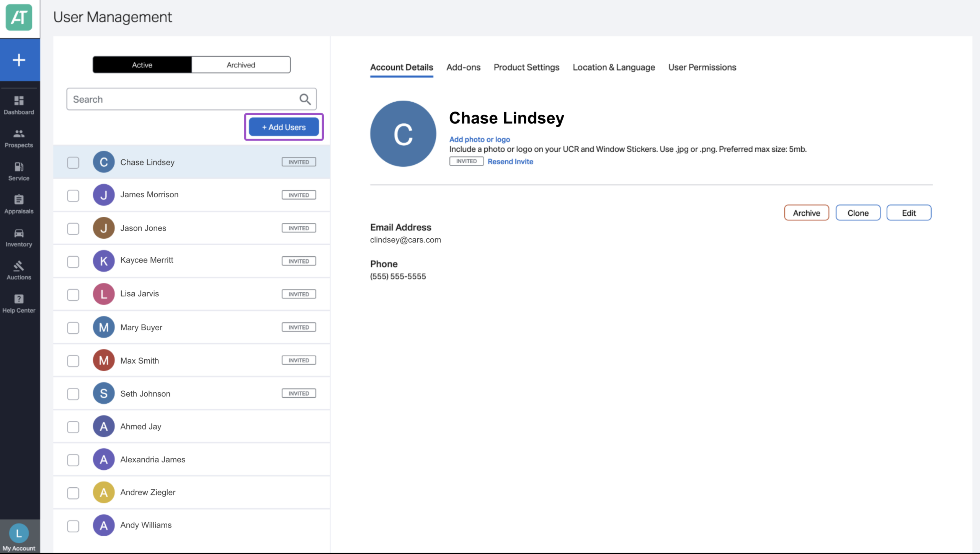The image size is (980, 554).
Task: Open the Help Center icon
Action: pos(19,299)
